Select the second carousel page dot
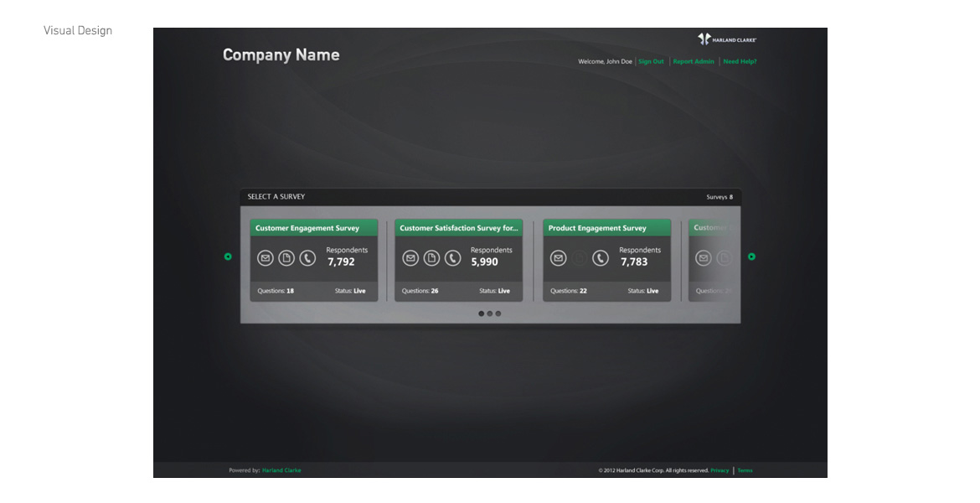Screen dimensions: 980x503 point(490,314)
